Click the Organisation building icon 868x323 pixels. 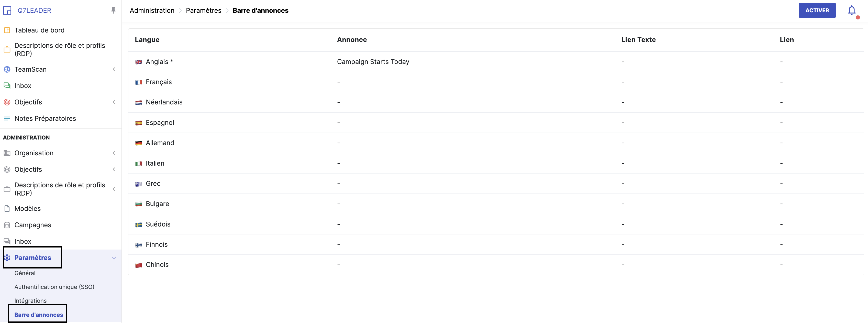[x=7, y=153]
